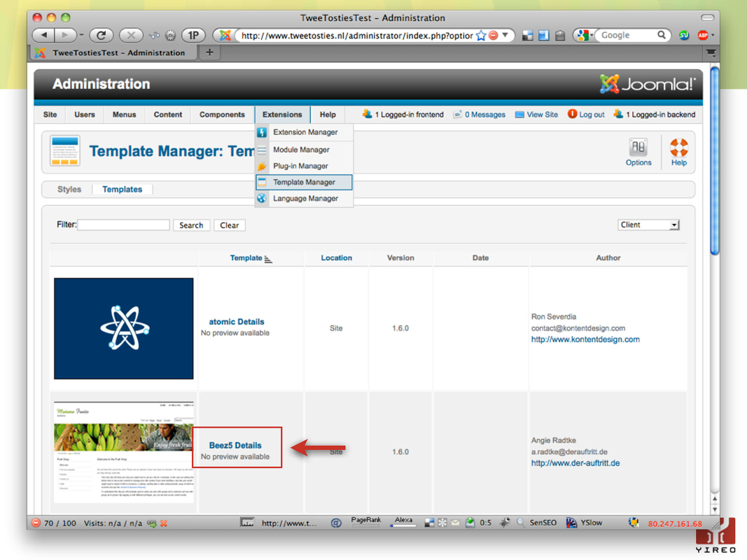
Task: Select Language Manager menu entry
Action: (304, 198)
